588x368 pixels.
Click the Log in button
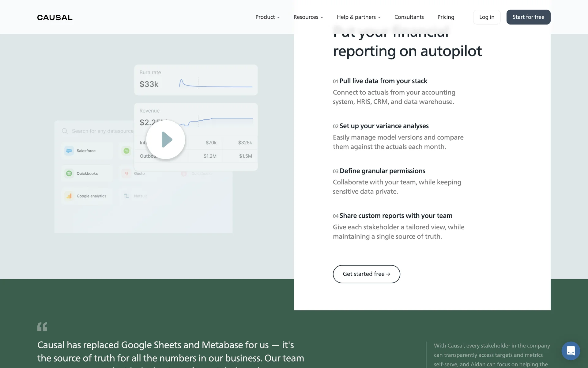tap(487, 17)
